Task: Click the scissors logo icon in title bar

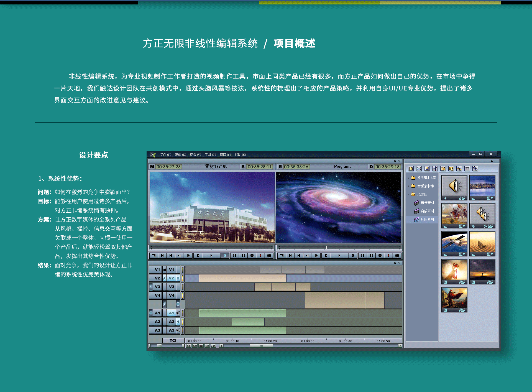Action: pyautogui.click(x=153, y=155)
